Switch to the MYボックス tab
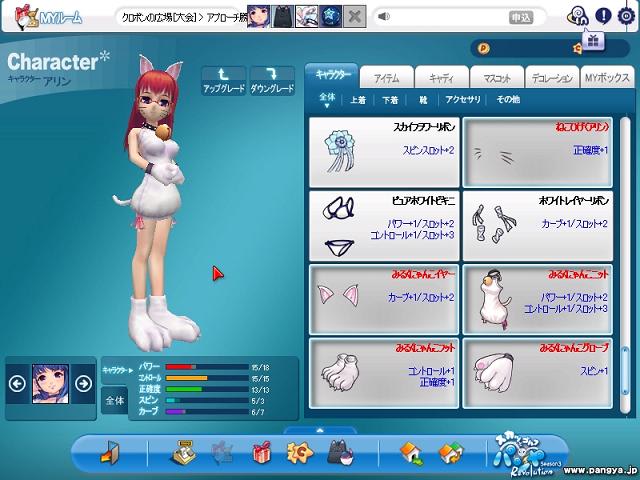Screen dimensions: 640x480 point(607,78)
